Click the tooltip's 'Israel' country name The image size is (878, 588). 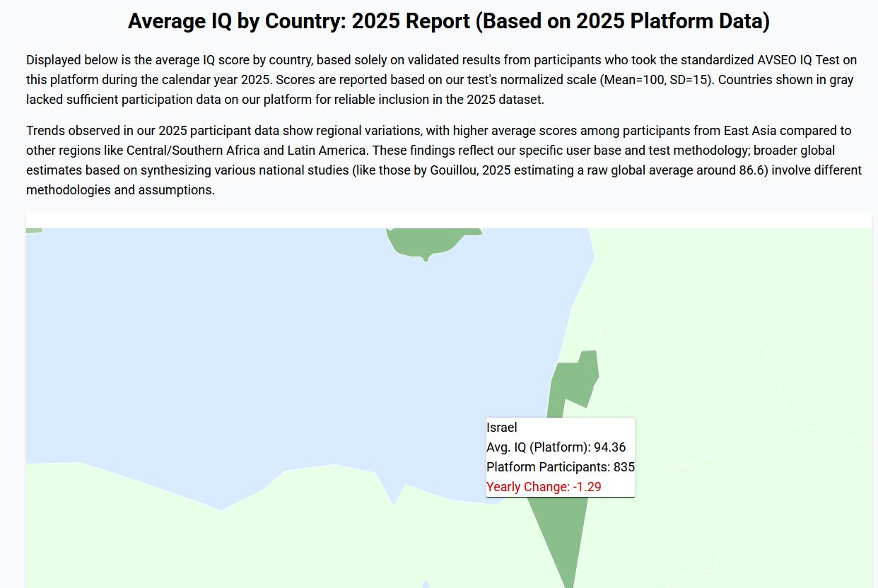tap(502, 428)
